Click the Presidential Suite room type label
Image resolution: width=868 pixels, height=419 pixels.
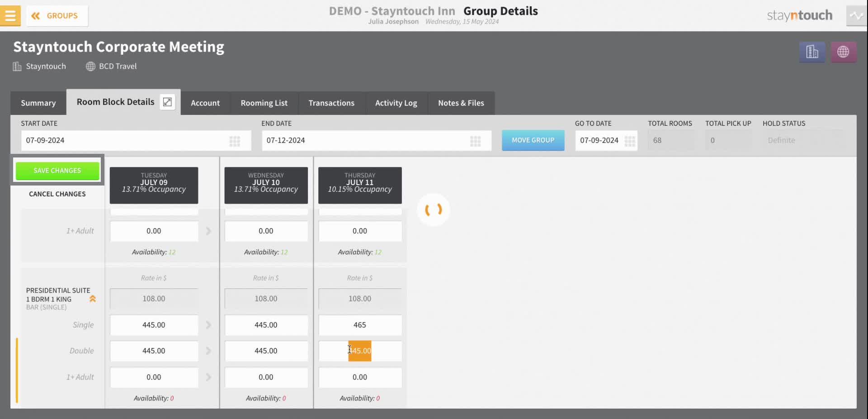coord(58,295)
